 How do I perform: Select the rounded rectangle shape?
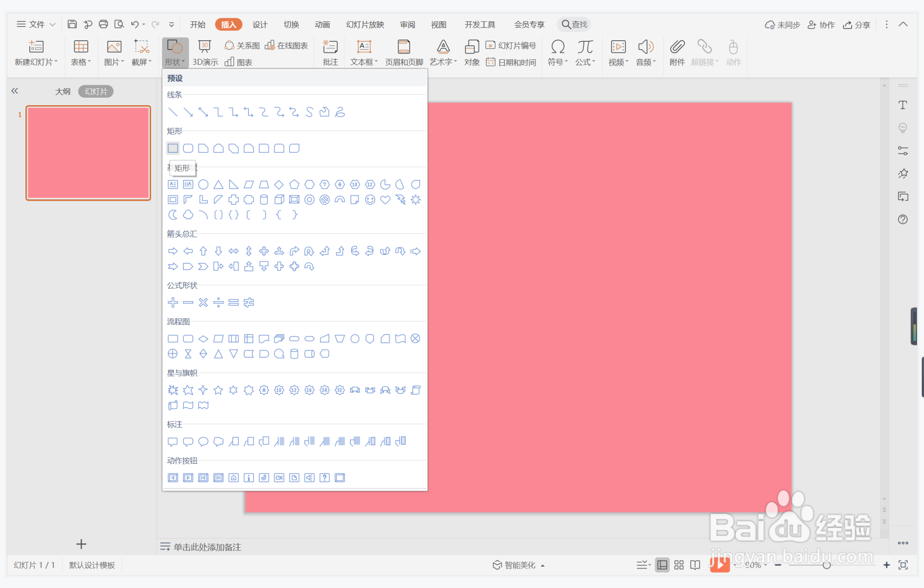pyautogui.click(x=188, y=148)
